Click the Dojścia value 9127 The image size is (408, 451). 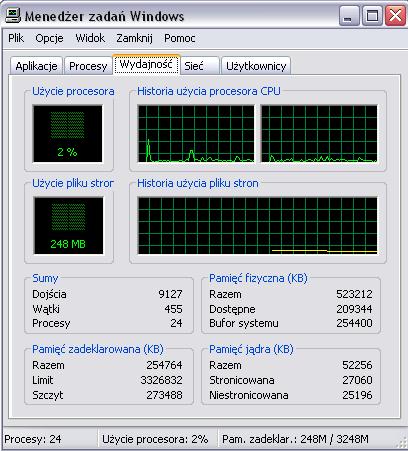point(170,294)
